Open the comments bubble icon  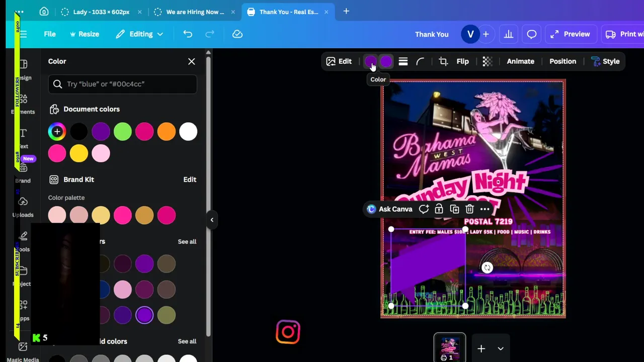(x=532, y=34)
